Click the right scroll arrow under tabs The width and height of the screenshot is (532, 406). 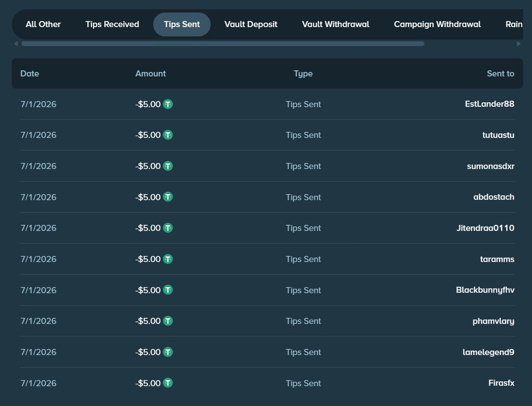point(519,43)
